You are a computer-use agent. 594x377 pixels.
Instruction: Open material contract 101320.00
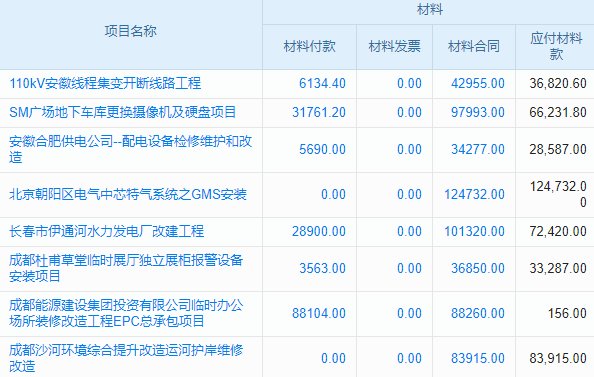tap(474, 231)
